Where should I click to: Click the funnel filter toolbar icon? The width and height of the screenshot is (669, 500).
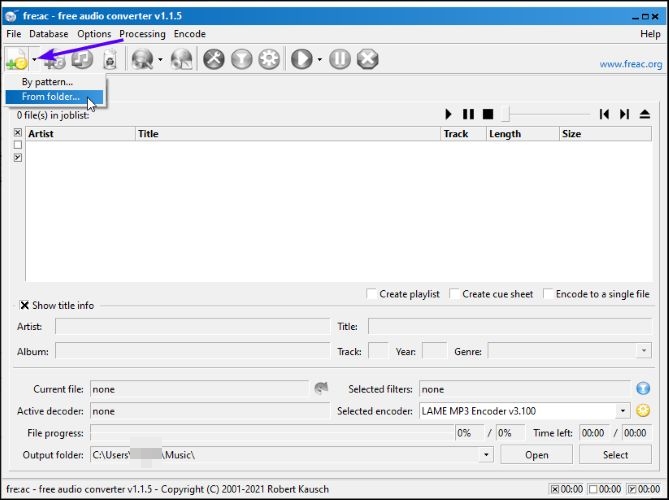pos(241,59)
